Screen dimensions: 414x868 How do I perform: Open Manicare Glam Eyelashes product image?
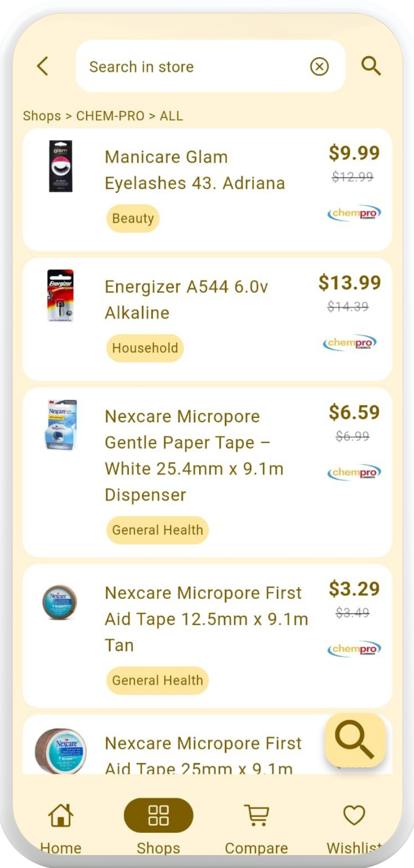click(61, 166)
